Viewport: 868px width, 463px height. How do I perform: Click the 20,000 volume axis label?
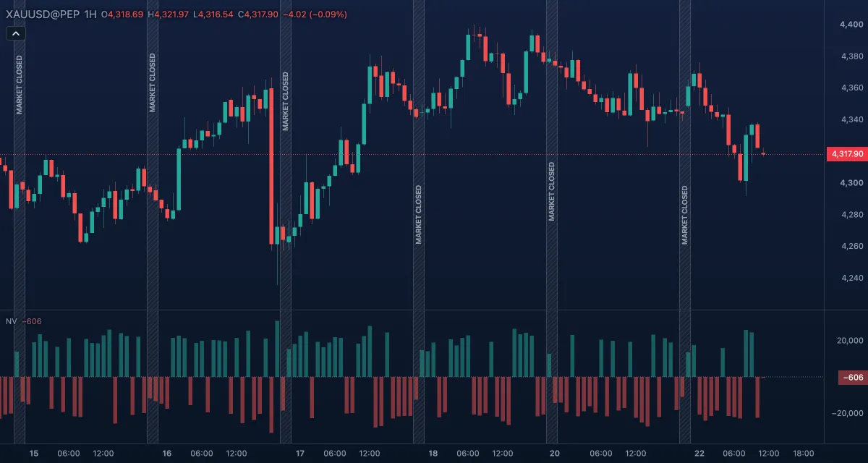click(850, 340)
